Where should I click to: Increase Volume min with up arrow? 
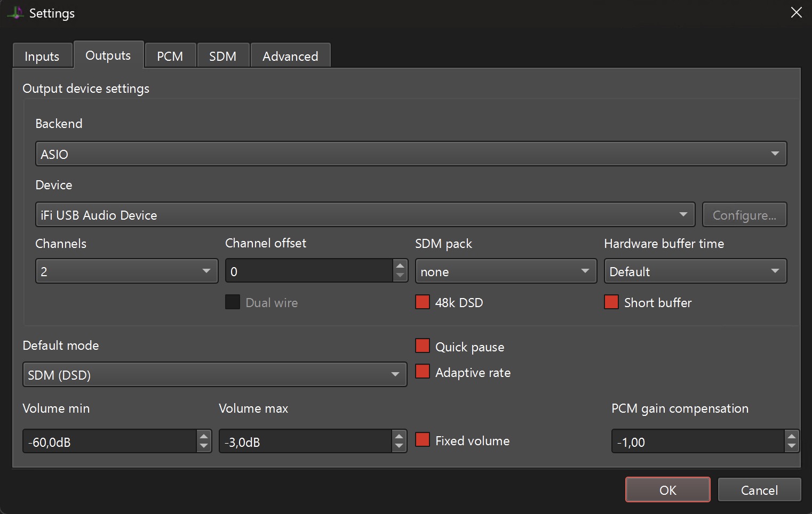pyautogui.click(x=204, y=436)
